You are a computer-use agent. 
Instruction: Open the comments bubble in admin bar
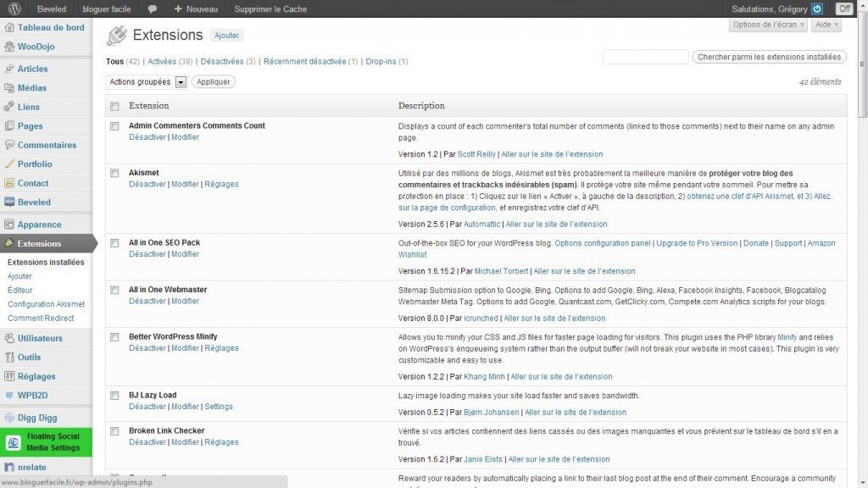[153, 9]
